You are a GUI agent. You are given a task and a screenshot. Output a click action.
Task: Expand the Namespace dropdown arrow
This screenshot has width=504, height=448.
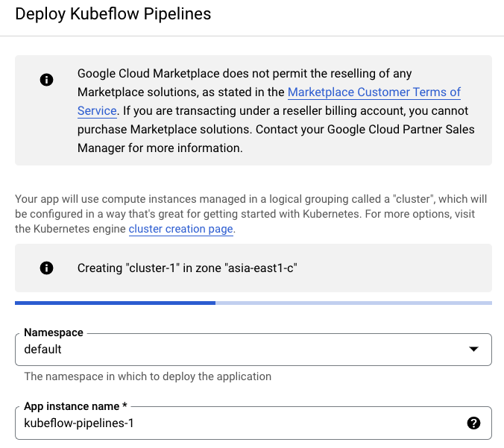point(473,349)
